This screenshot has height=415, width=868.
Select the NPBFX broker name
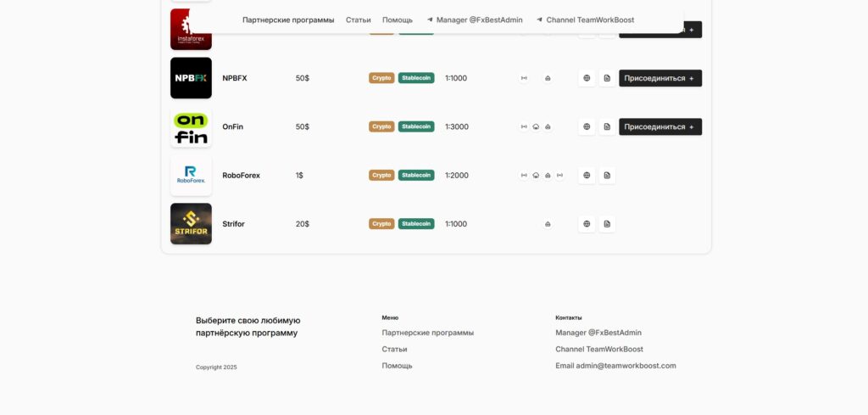pos(235,78)
